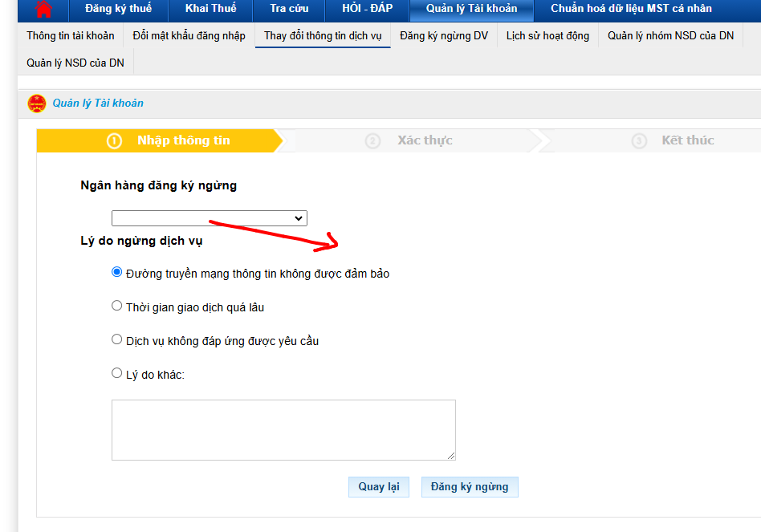Open the bank selection dropdown
The image size is (761, 532).
point(209,218)
